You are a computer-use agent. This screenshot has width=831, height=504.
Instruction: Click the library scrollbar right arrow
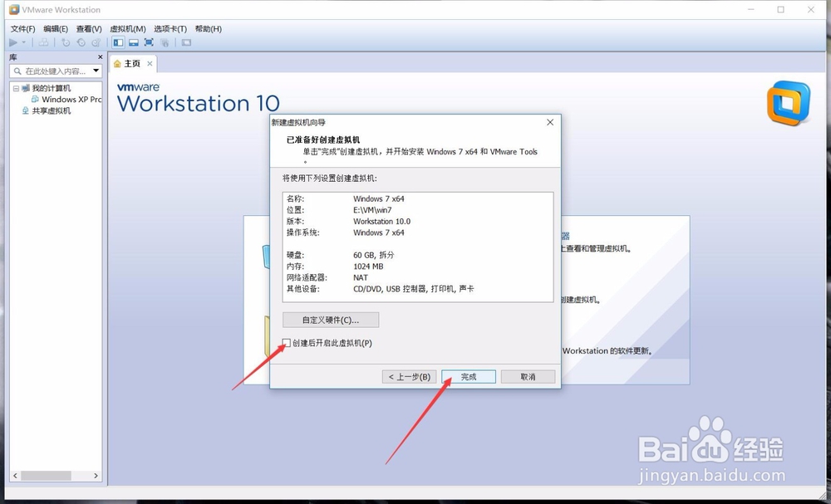pos(96,476)
